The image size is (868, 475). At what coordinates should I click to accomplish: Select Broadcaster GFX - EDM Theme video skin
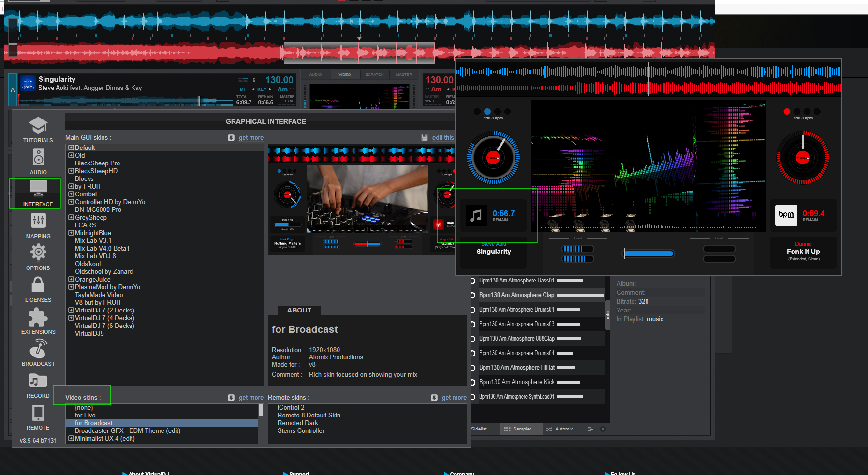[x=128, y=431]
